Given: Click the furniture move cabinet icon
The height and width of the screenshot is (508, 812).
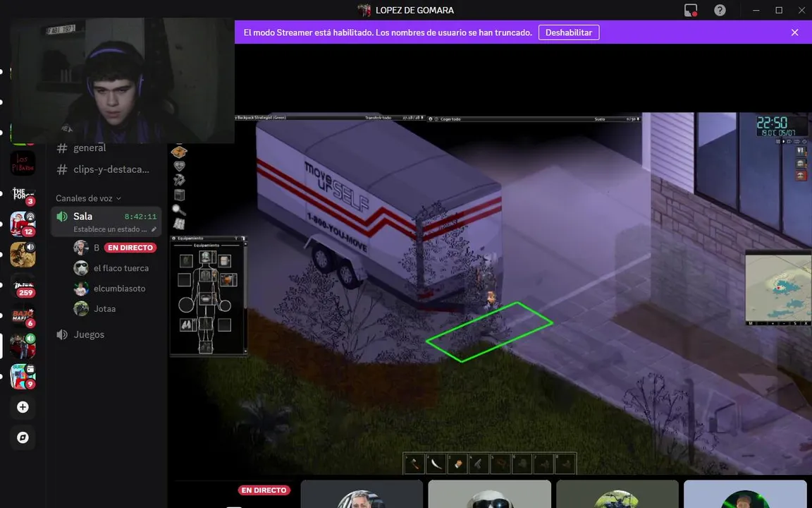Looking at the screenshot, I should [x=179, y=195].
